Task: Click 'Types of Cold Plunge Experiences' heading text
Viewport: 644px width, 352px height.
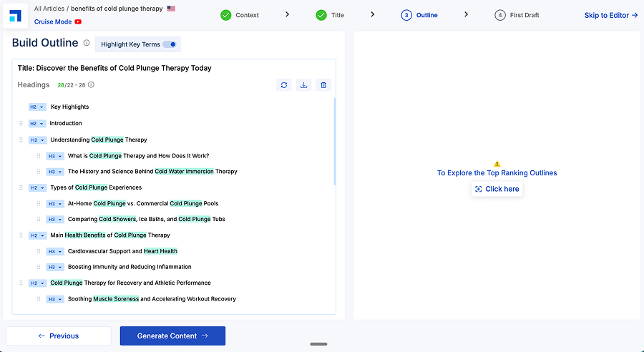Action: 96,187
